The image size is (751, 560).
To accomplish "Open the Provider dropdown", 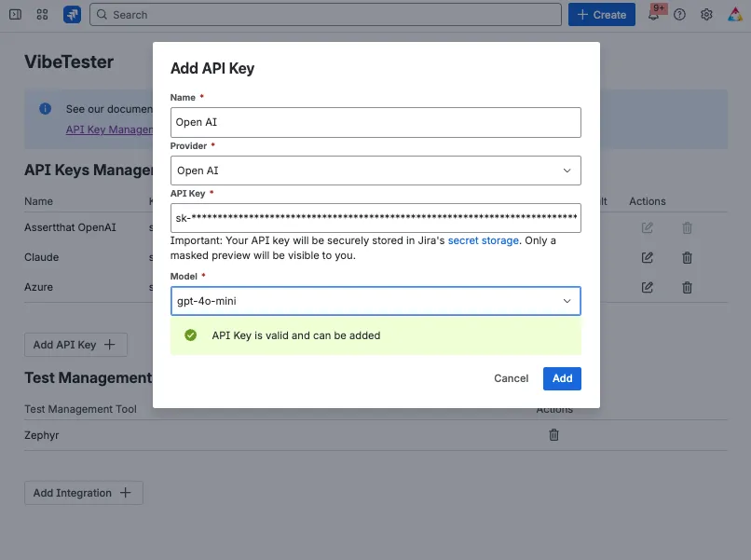I will click(375, 171).
